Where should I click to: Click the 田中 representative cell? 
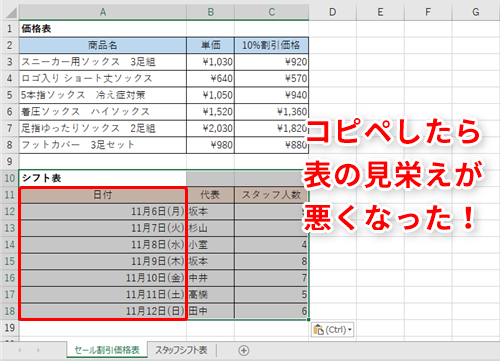coord(210,311)
